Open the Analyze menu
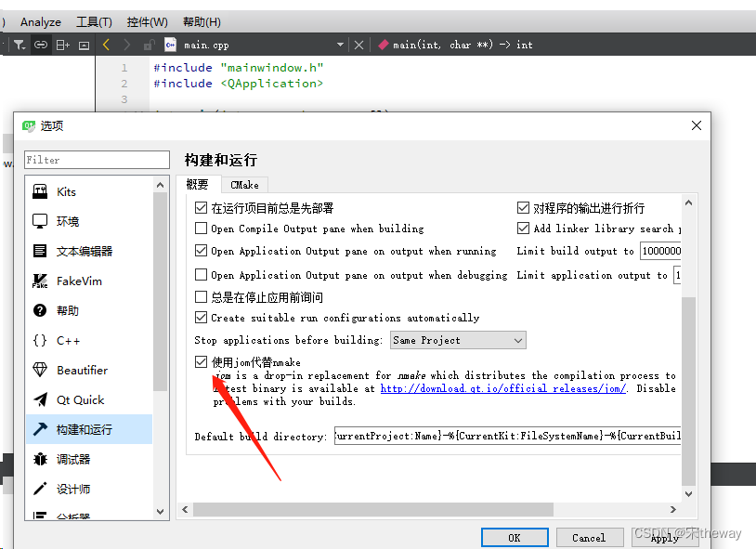The image size is (756, 549). click(40, 20)
